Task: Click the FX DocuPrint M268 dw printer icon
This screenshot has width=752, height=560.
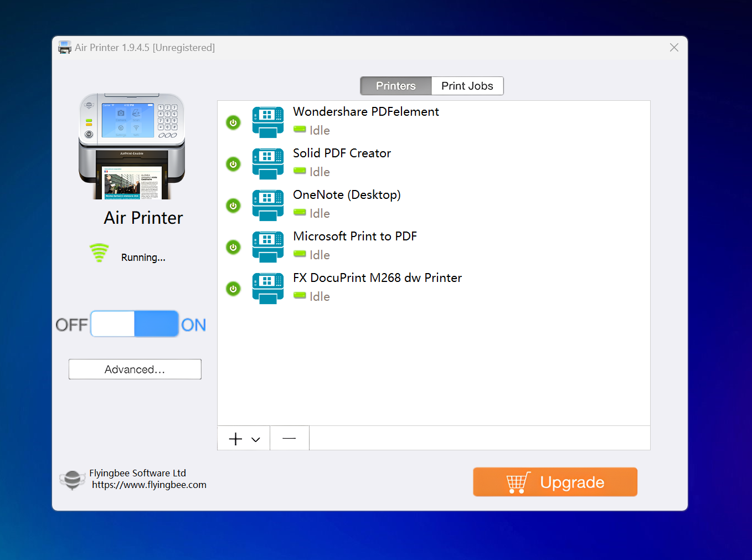Action: (x=268, y=289)
